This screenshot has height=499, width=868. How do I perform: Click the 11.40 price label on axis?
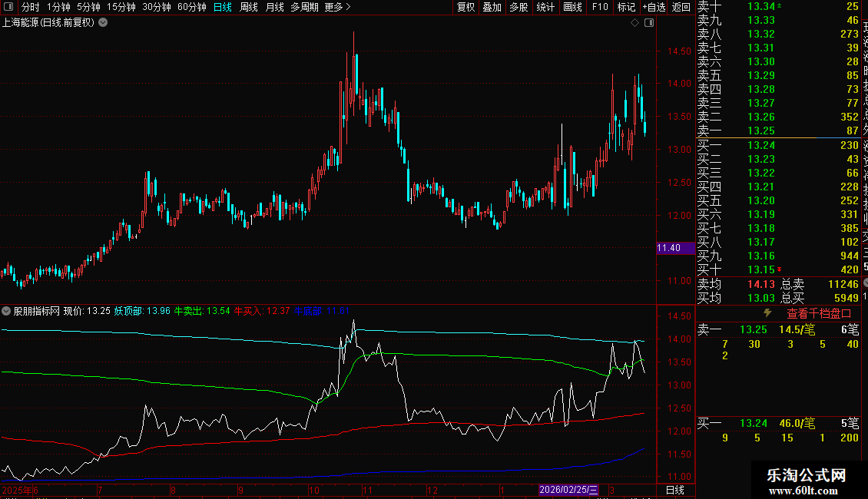pos(675,248)
